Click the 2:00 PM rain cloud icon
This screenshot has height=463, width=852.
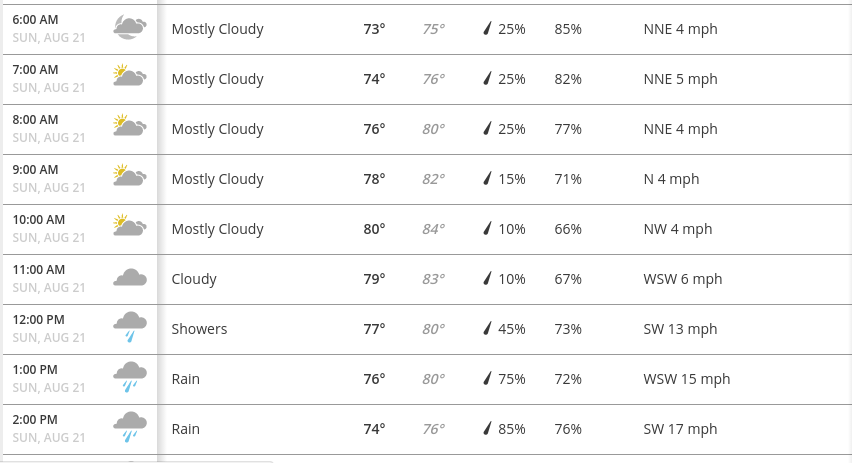(x=130, y=427)
